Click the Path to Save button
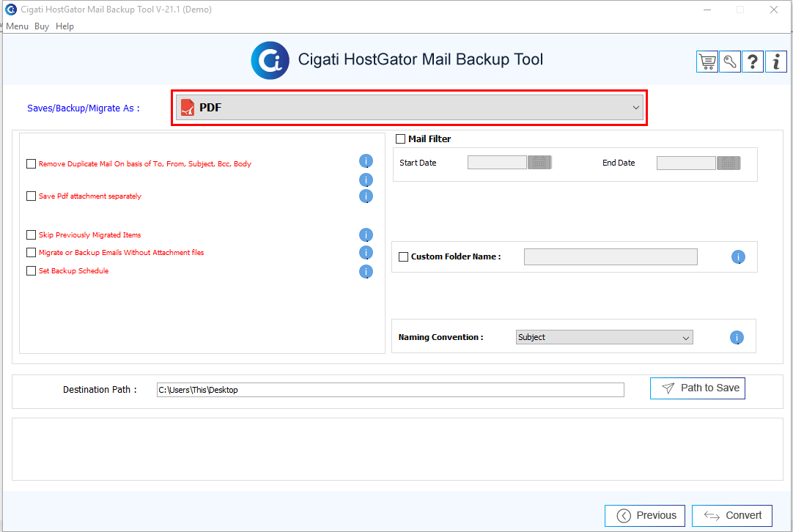This screenshot has width=793, height=532. 698,388
